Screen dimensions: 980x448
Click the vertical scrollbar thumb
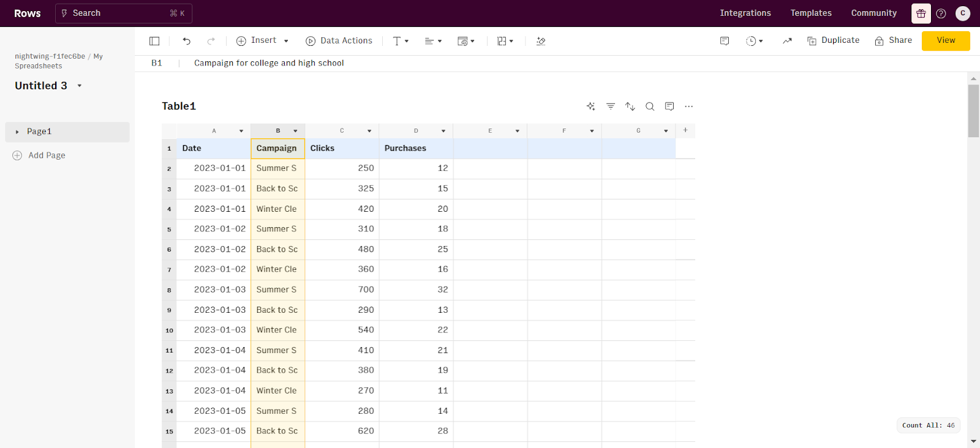point(973,111)
